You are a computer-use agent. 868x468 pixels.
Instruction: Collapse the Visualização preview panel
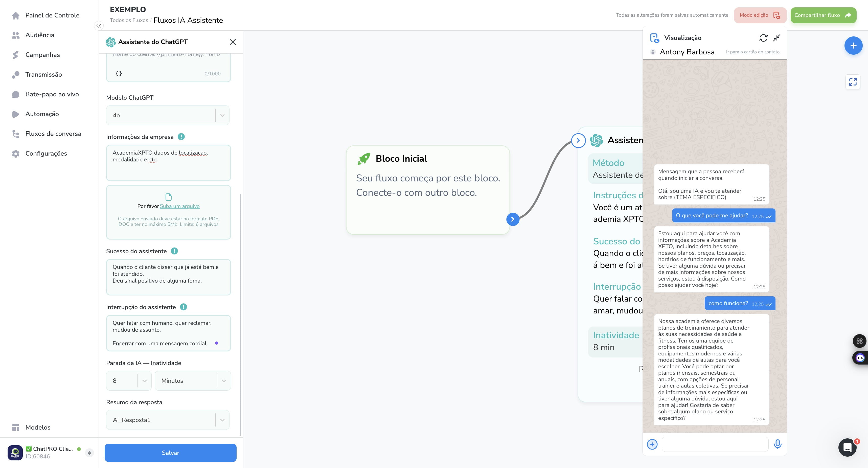776,38
